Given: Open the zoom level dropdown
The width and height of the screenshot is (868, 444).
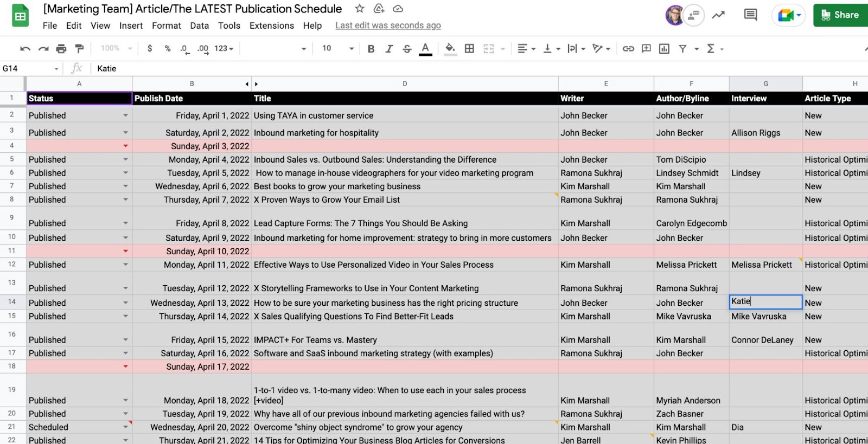Looking at the screenshot, I should click(x=116, y=48).
